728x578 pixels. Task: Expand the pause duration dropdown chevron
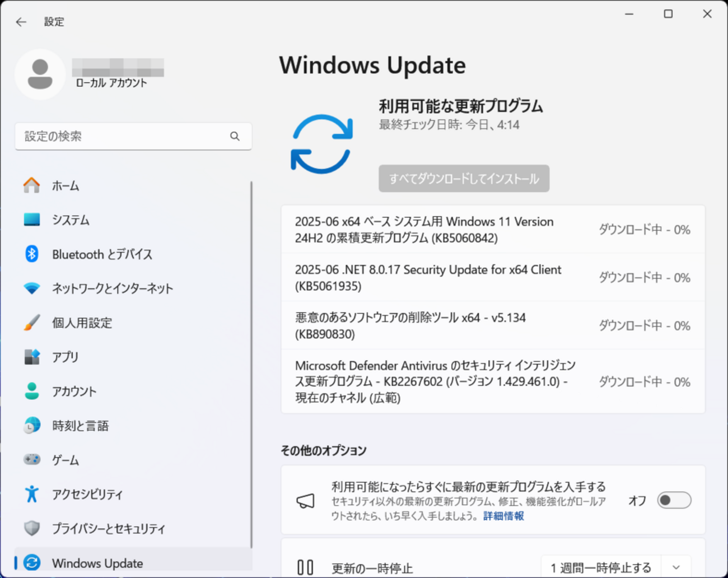pyautogui.click(x=676, y=567)
